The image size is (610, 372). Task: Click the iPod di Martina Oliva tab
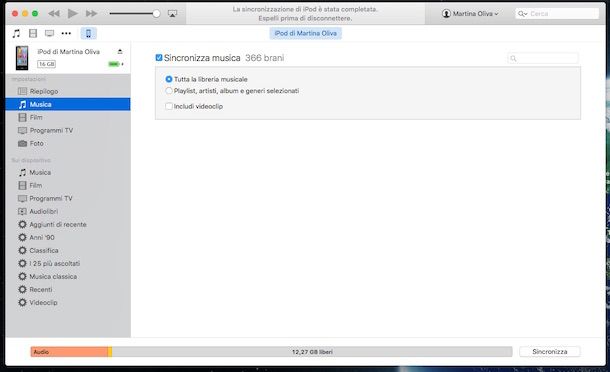pyautogui.click(x=305, y=33)
